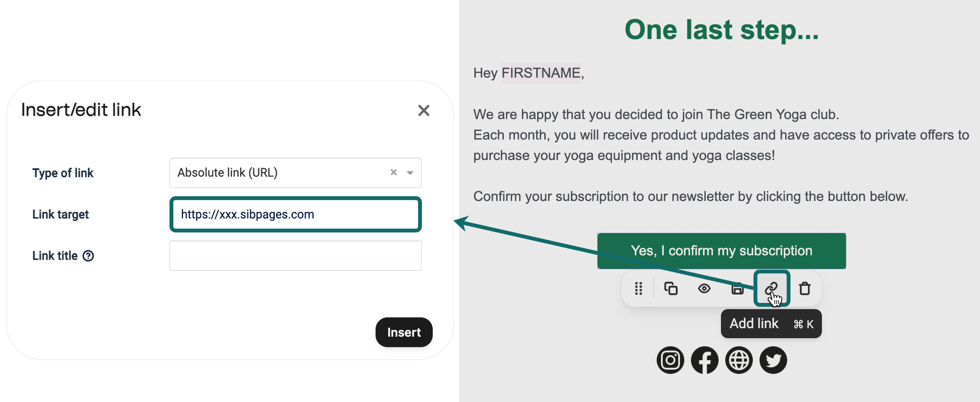Screen dimensions: 980x402
Task: Open the website globe icon
Action: pyautogui.click(x=739, y=360)
